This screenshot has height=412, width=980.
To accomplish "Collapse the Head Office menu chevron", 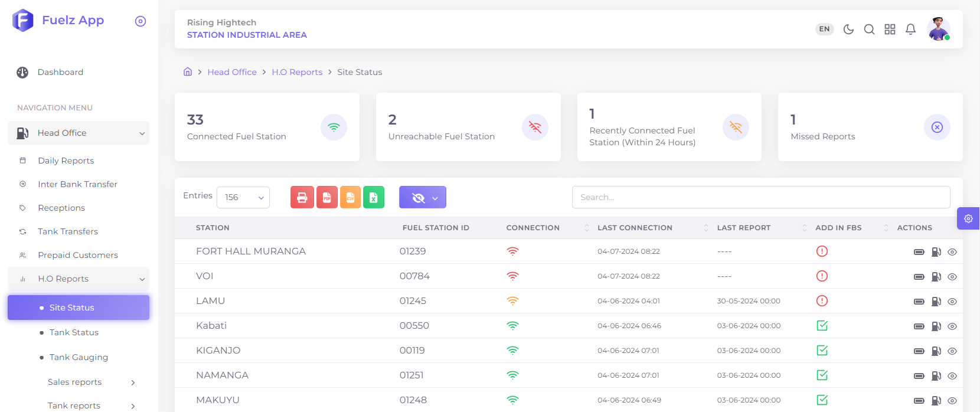I will (x=142, y=133).
